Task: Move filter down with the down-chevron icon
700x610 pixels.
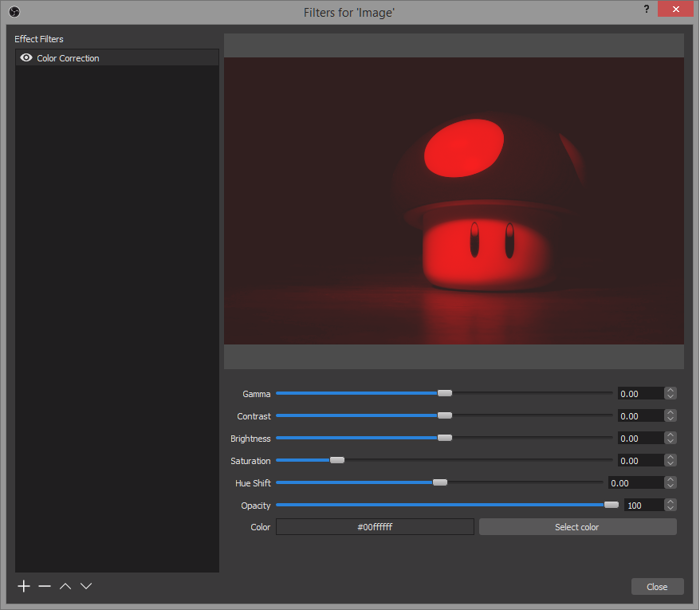Action: point(85,586)
